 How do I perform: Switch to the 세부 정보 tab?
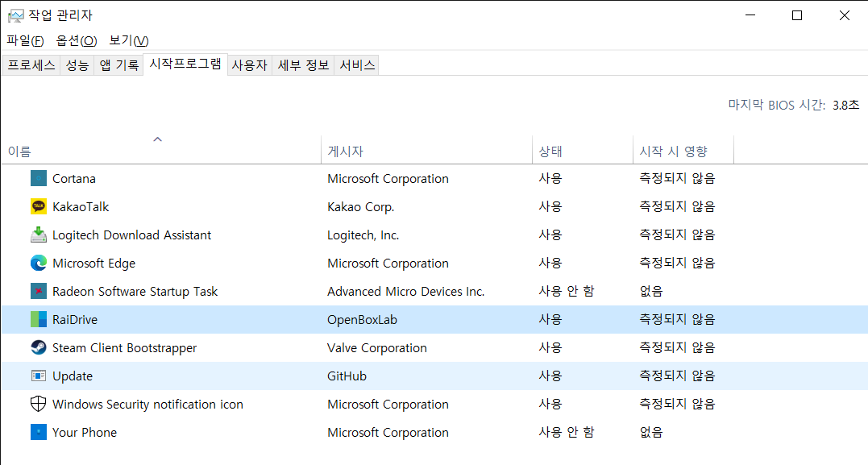pyautogui.click(x=303, y=65)
